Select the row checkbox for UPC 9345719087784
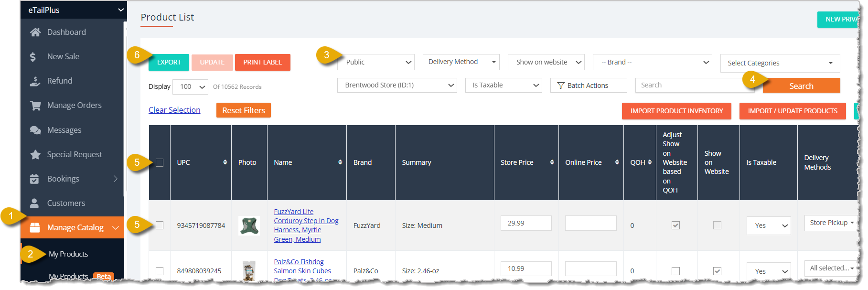Viewport: 868px width, 290px height. pos(160,226)
